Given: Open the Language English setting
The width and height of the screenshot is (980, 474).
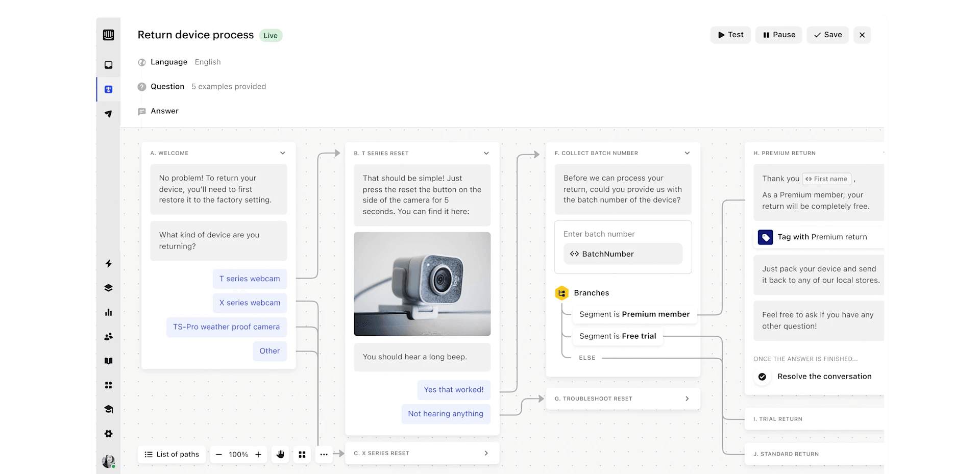Looking at the screenshot, I should [x=179, y=62].
